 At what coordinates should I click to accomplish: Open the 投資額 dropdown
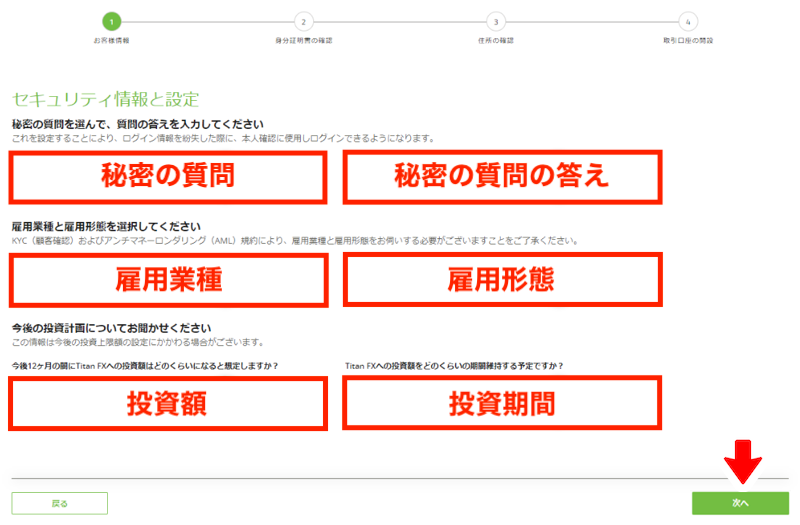[x=168, y=404]
